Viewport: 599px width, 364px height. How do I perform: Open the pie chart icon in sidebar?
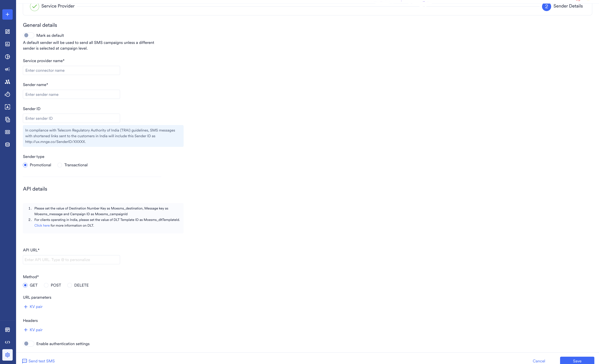[x=8, y=57]
